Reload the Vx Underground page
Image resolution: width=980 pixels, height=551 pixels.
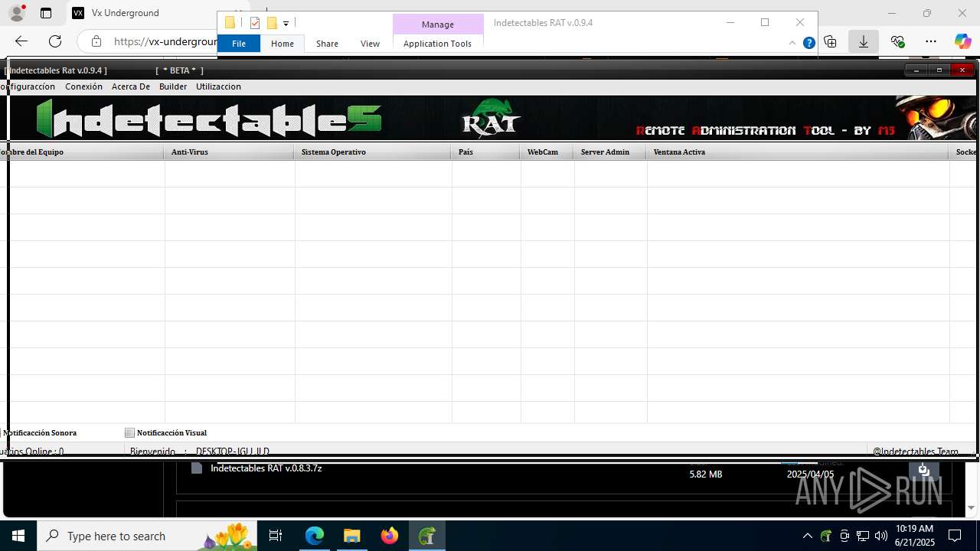tap(55, 41)
